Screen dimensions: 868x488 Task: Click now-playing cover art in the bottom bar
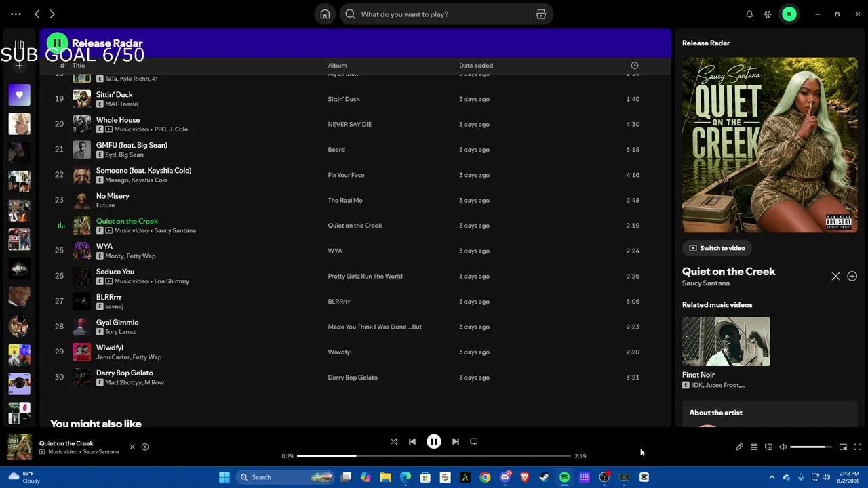tap(19, 447)
